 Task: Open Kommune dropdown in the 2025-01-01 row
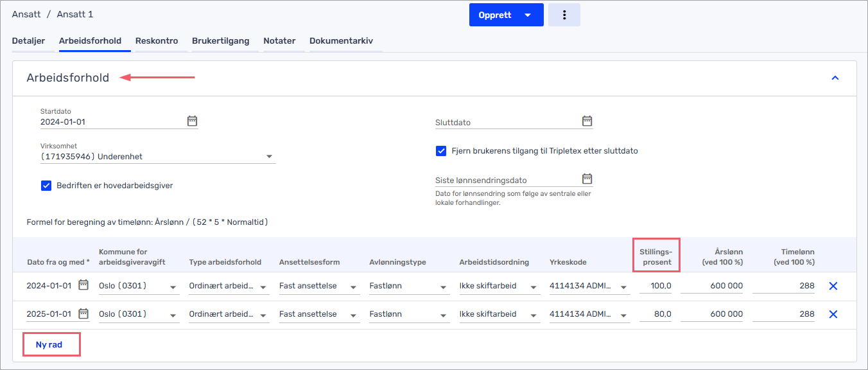pyautogui.click(x=139, y=315)
